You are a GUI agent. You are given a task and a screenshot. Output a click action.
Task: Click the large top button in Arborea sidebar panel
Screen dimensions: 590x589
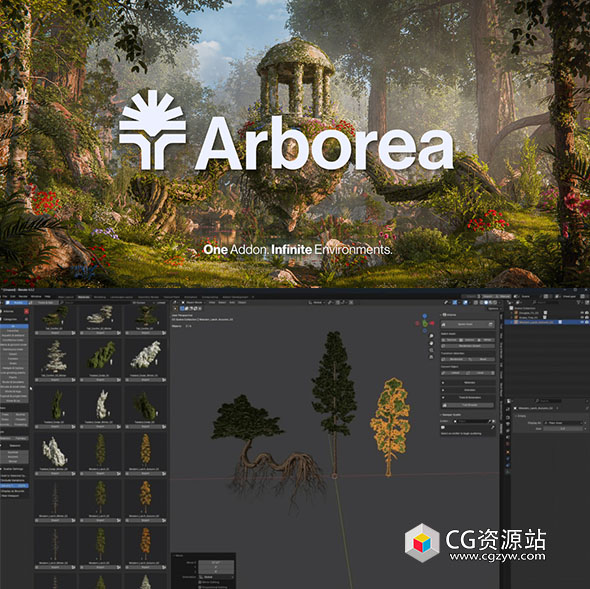pos(468,324)
